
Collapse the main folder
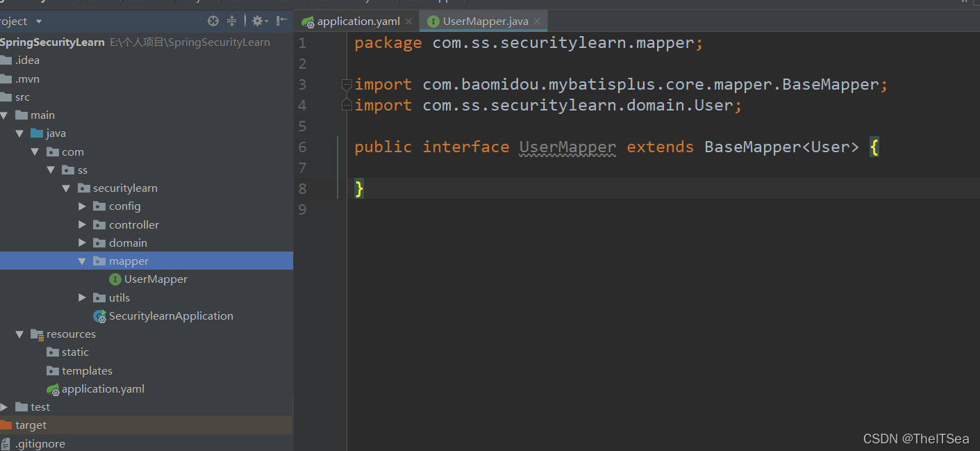coord(5,115)
